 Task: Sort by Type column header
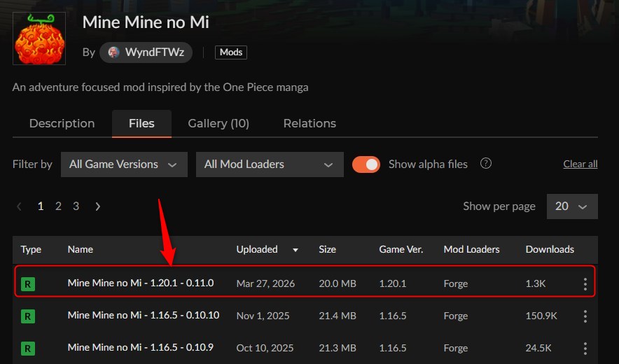pos(31,249)
